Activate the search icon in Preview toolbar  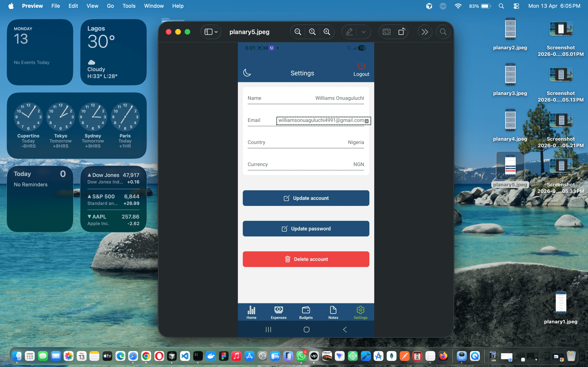click(x=443, y=32)
